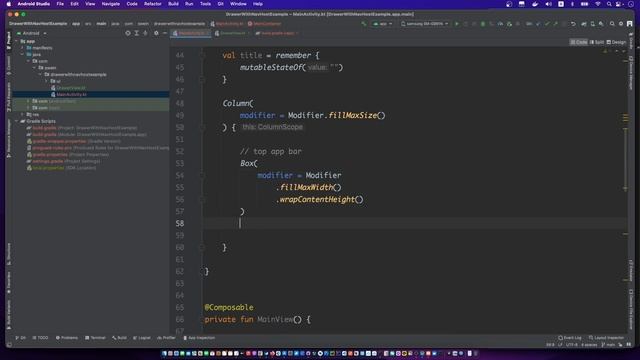The image size is (640, 360).
Task: Open Project panel options gear
Action: pos(156,33)
